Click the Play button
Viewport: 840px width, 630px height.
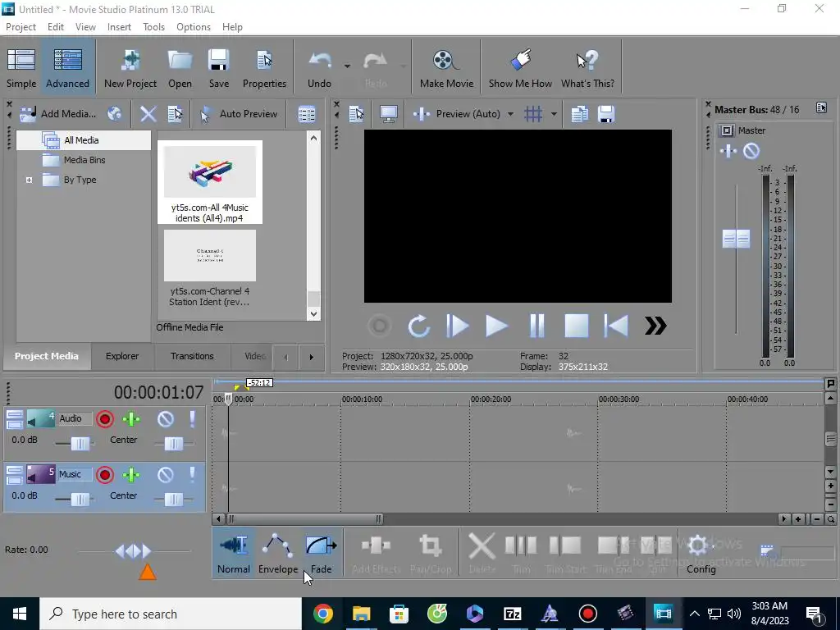(496, 326)
